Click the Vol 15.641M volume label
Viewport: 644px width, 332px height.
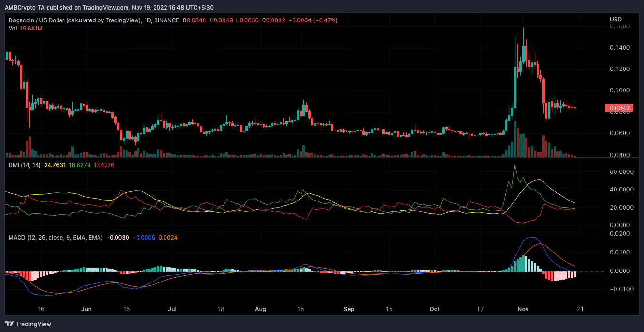coord(26,29)
